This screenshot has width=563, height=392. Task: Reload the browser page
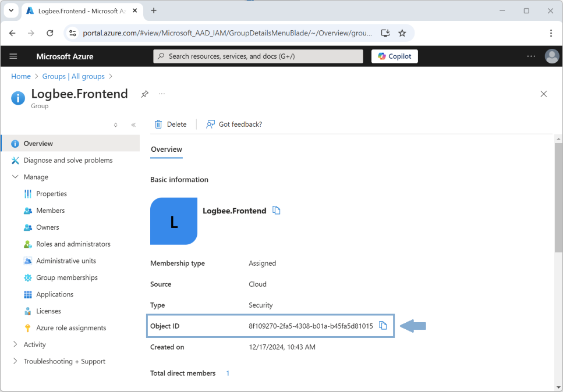click(50, 33)
